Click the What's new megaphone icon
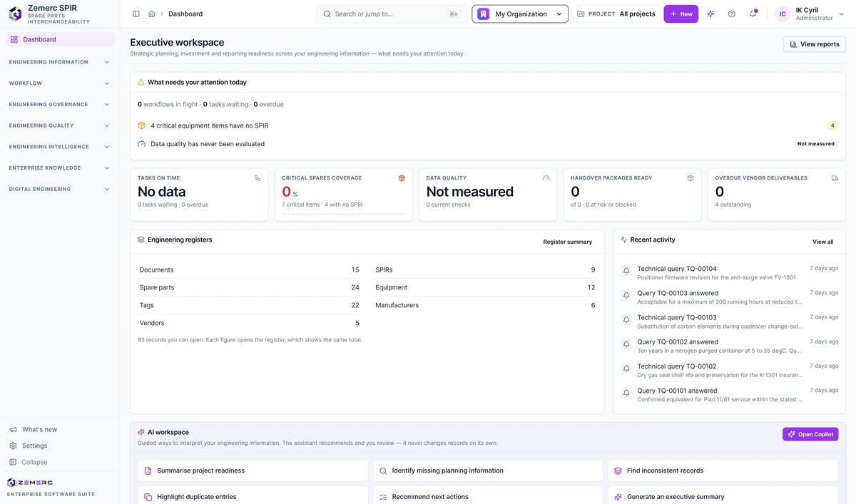Screen dimensions: 856x504 [x=13, y=429]
